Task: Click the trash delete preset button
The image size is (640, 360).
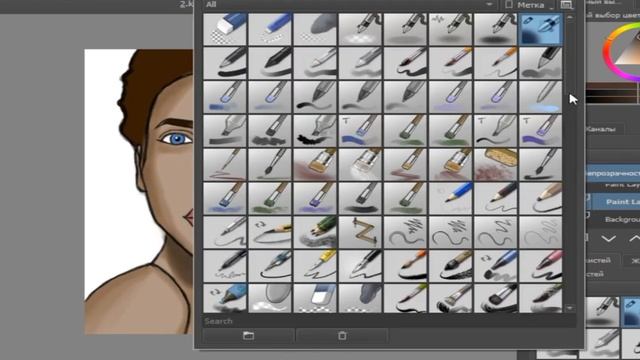Action: tap(342, 336)
